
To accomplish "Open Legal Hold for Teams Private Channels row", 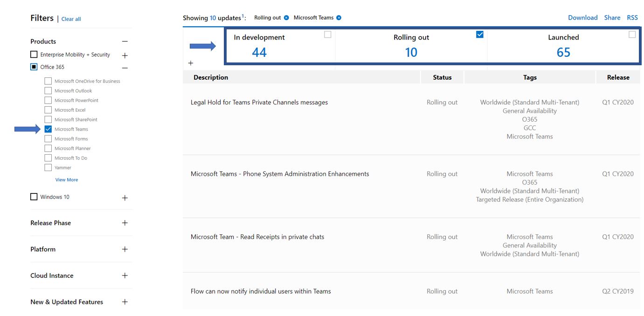I will point(259,103).
